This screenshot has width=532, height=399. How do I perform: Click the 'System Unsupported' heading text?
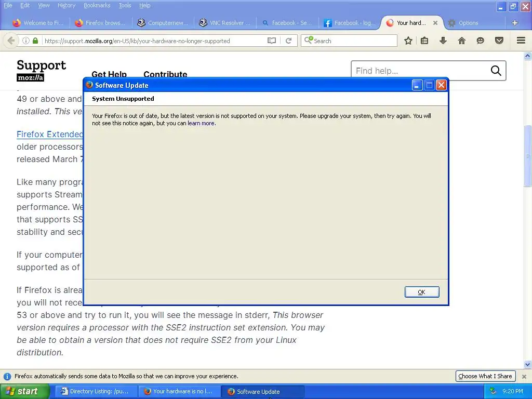tap(123, 99)
